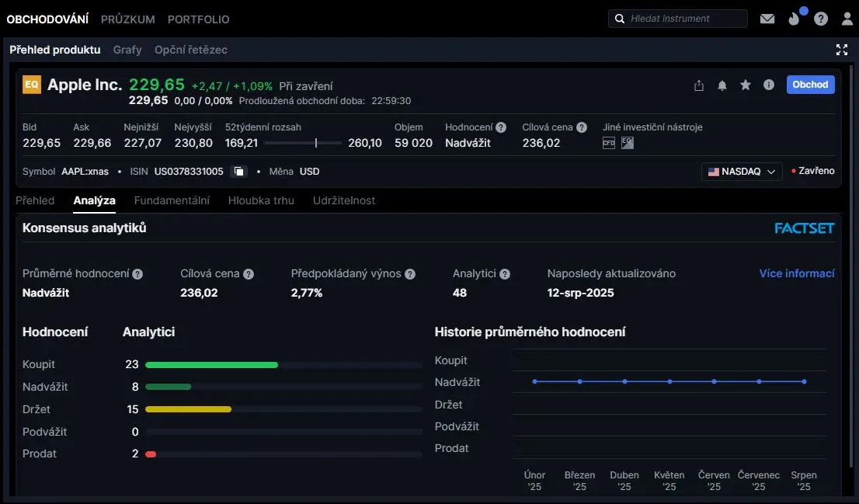
Task: Click the share icon for Apple Inc.
Action: coord(699,85)
